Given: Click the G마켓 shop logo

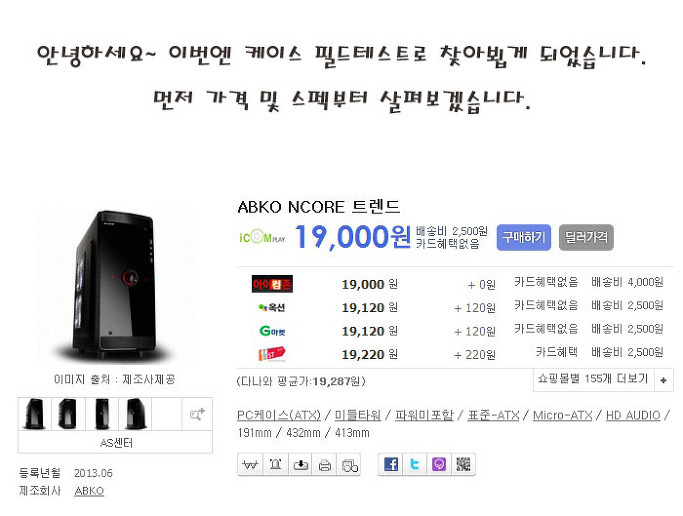Looking at the screenshot, I should [x=272, y=331].
